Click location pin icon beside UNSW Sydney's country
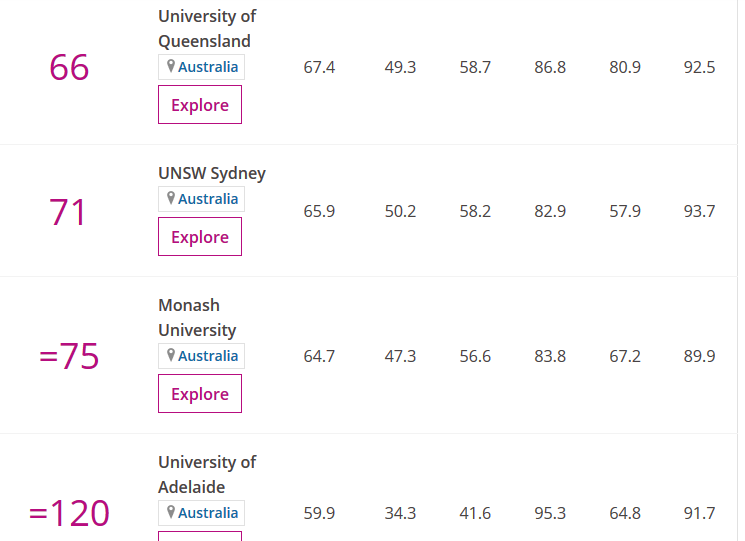The image size is (745, 541). [x=171, y=199]
